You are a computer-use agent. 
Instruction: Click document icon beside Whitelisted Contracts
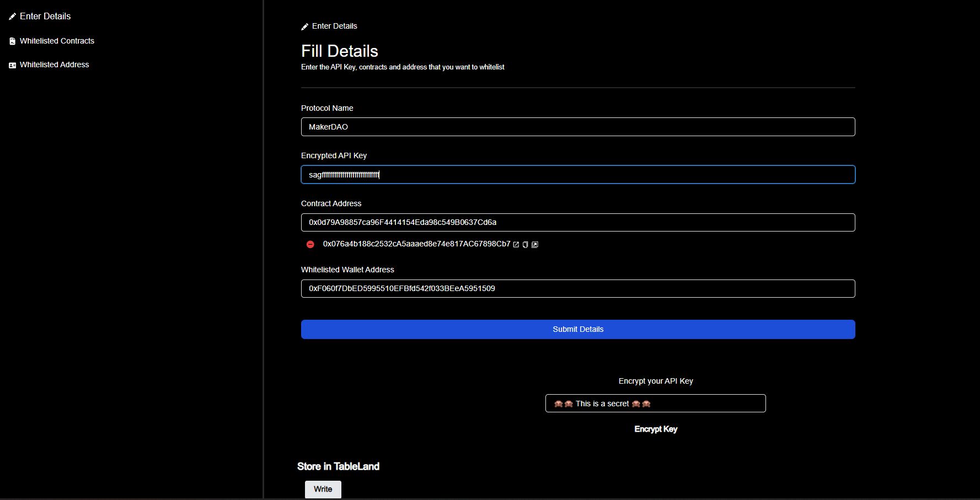12,41
